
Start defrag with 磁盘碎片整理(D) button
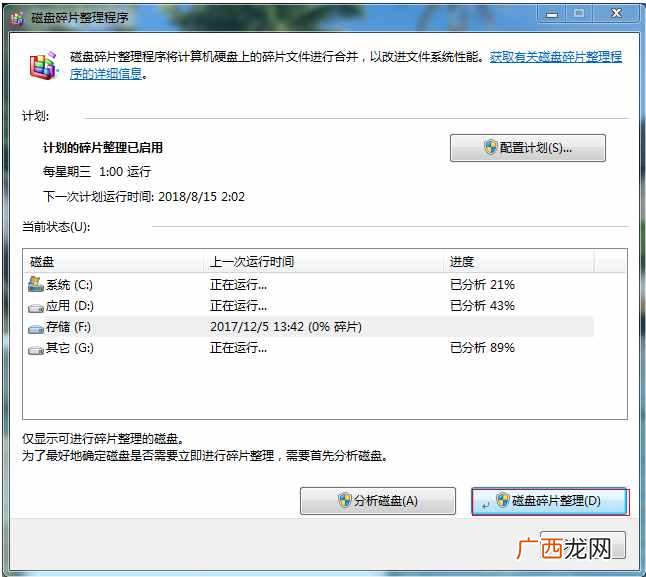[550, 501]
